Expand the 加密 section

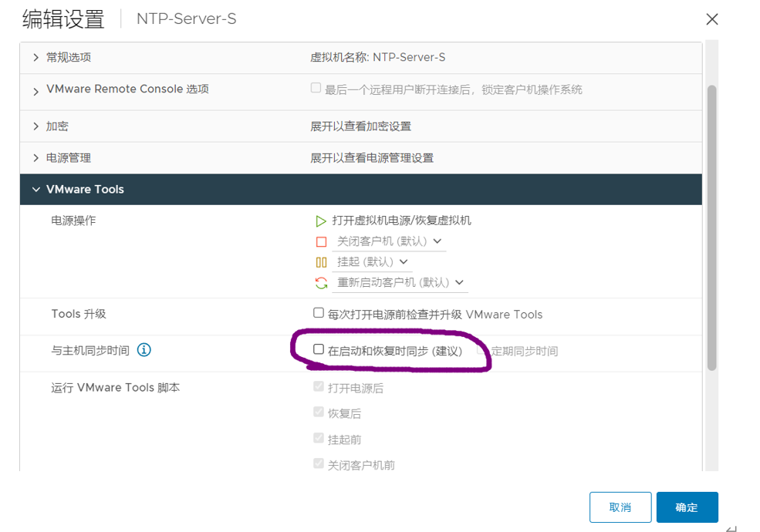coord(35,126)
